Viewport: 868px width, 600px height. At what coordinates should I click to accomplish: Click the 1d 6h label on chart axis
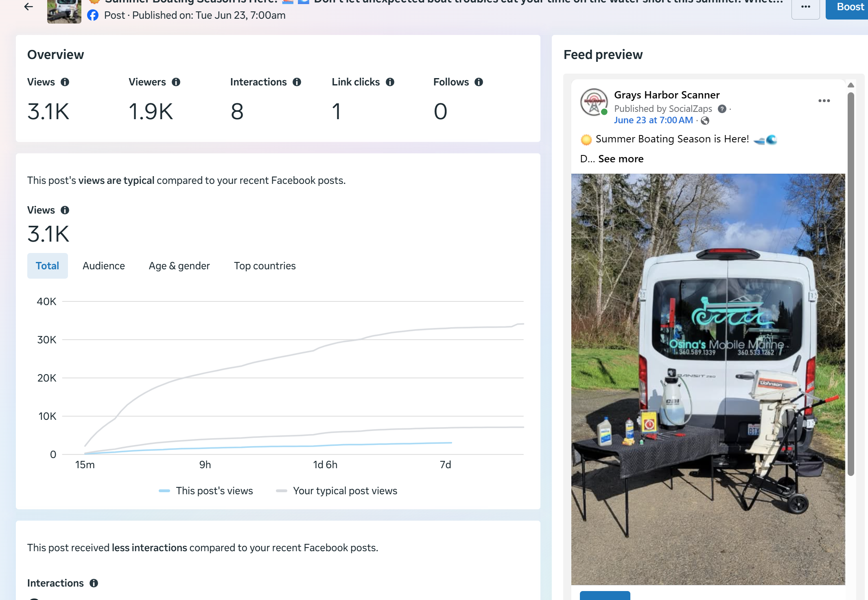[x=325, y=465]
